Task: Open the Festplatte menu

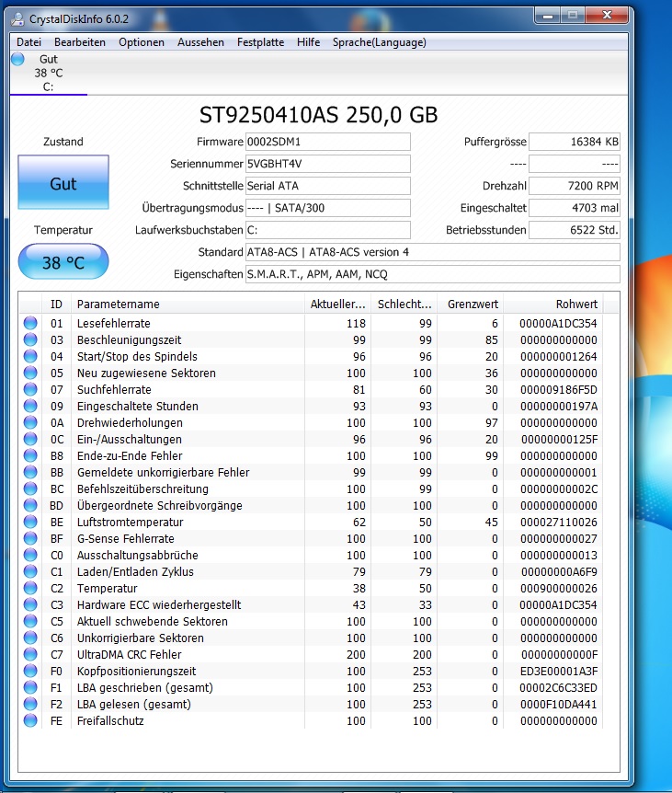Action: (x=261, y=42)
